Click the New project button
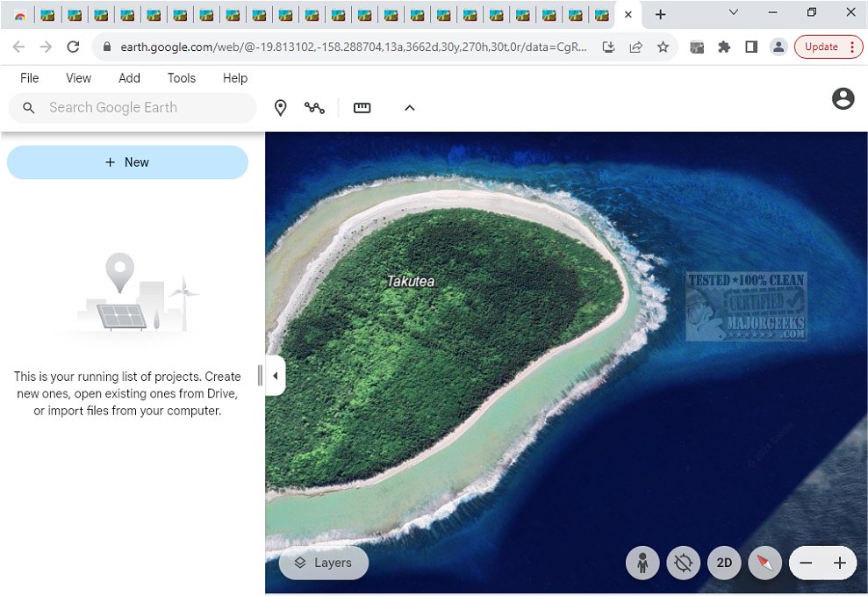The height and width of the screenshot is (596, 868). pyautogui.click(x=127, y=162)
